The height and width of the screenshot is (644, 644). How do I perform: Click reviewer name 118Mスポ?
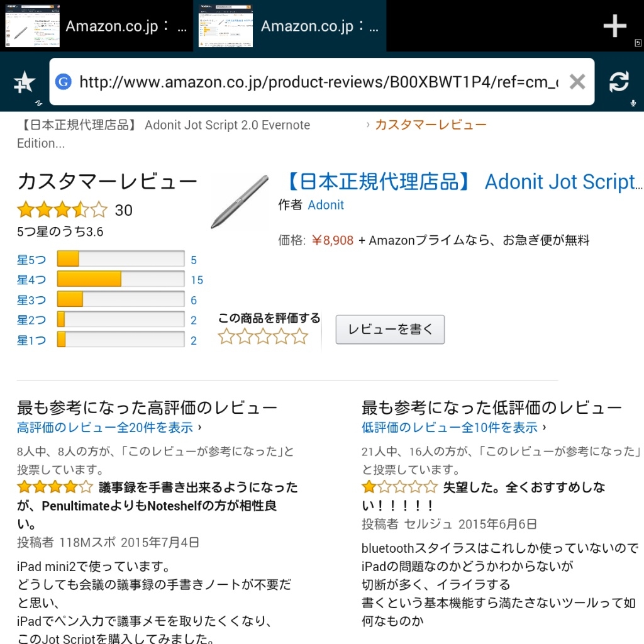87,542
